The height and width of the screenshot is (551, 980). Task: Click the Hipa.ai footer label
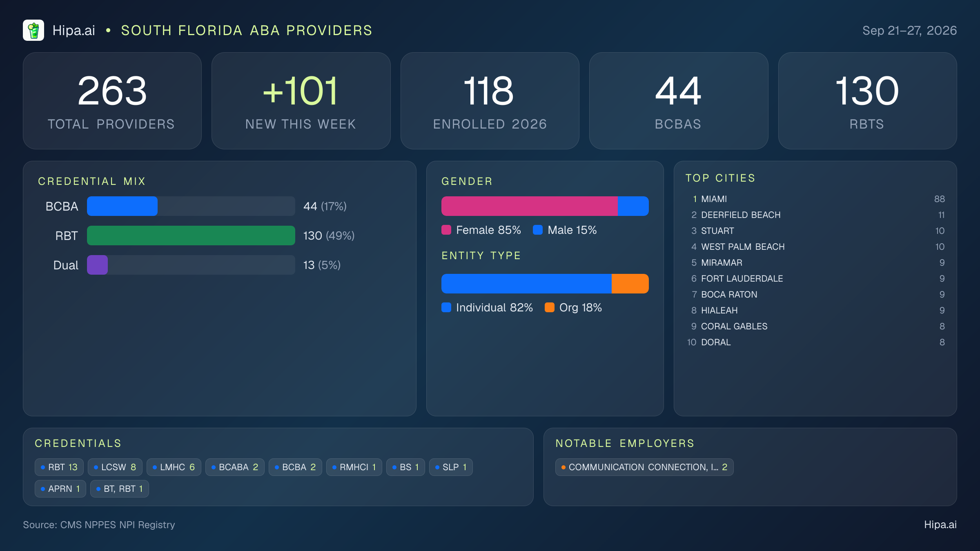click(940, 524)
